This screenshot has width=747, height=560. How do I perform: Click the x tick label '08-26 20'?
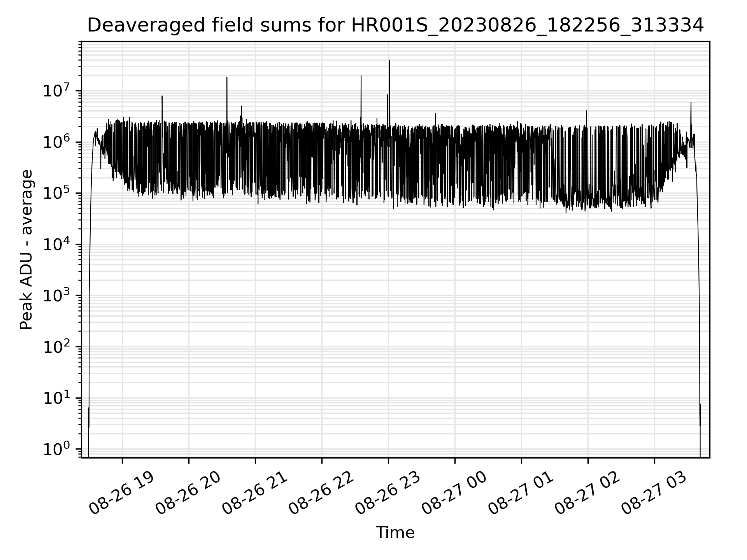click(188, 493)
